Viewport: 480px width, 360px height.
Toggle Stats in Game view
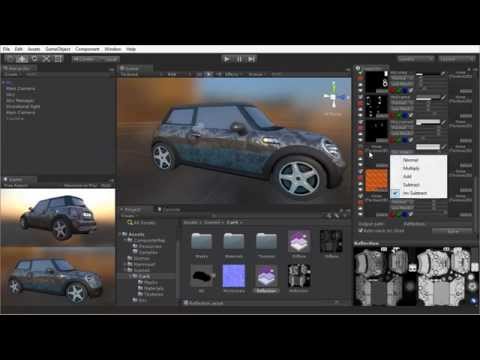click(107, 185)
